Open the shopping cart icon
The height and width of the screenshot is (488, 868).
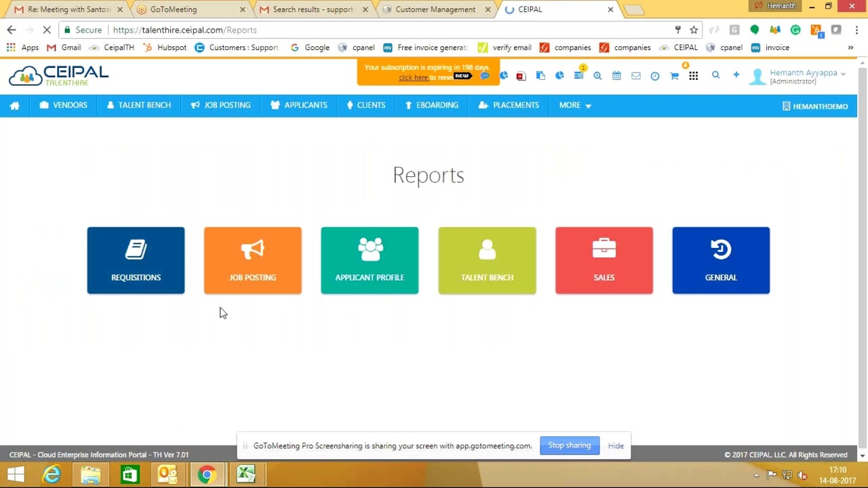(x=674, y=76)
